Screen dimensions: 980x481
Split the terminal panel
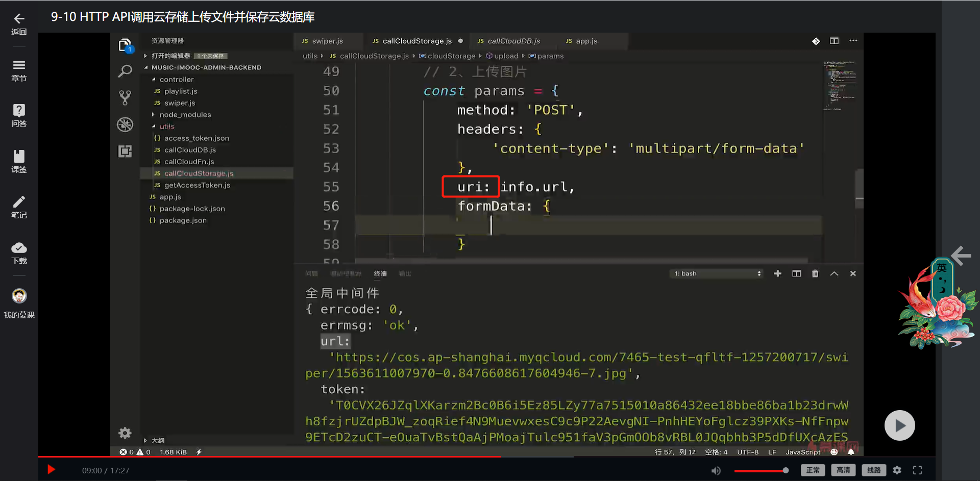tap(796, 274)
